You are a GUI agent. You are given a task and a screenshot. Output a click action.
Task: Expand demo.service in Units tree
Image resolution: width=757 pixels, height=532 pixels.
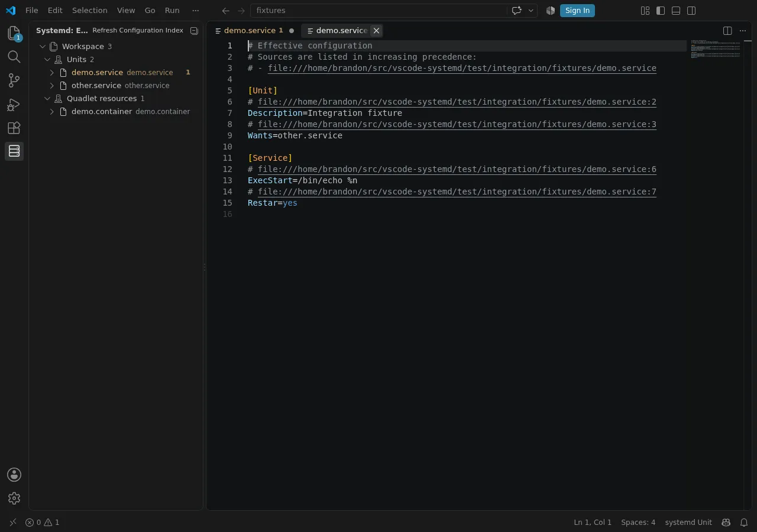tap(52, 72)
